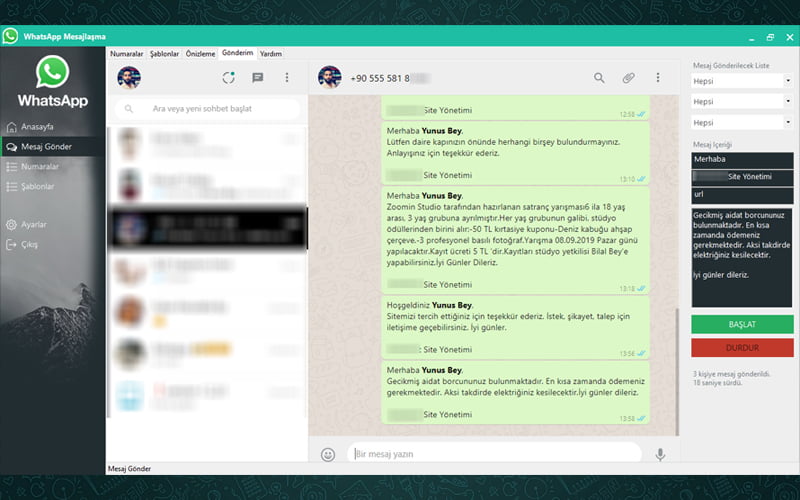
Task: Open Ayarlar settings in sidebar
Action: pyautogui.click(x=33, y=224)
